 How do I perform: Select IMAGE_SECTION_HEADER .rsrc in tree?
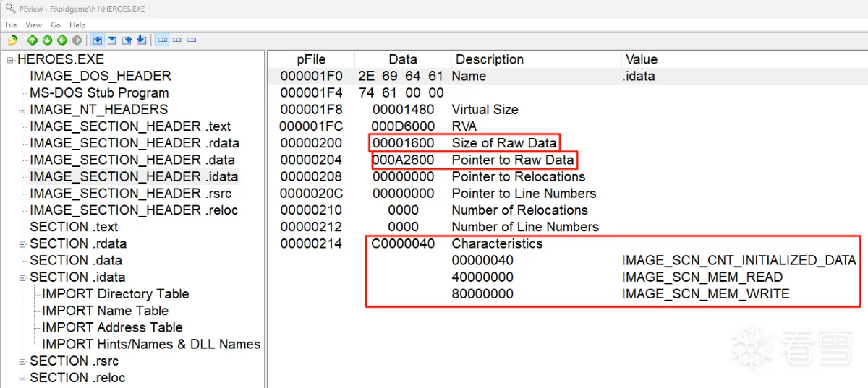click(x=133, y=194)
